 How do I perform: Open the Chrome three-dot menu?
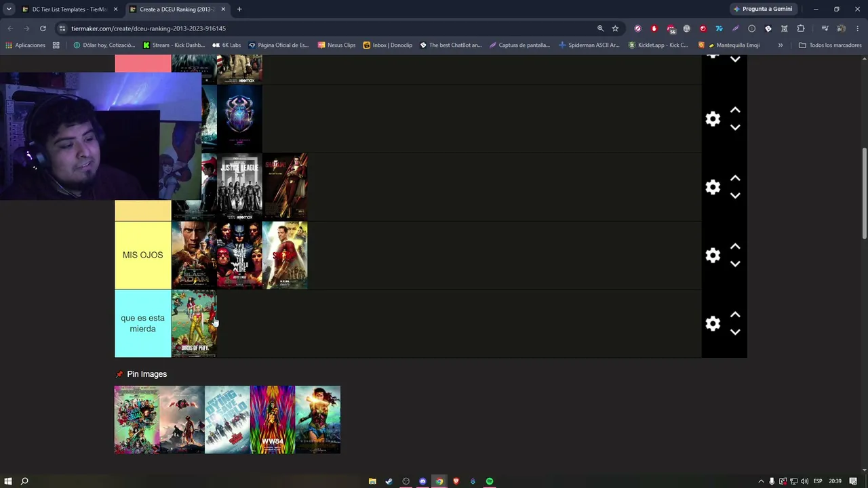pos(858,28)
